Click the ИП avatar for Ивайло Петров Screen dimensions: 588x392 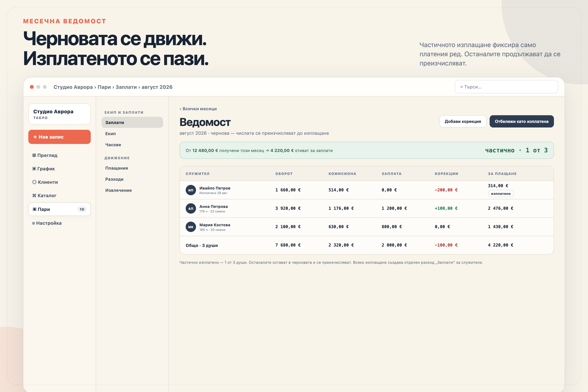[191, 190]
